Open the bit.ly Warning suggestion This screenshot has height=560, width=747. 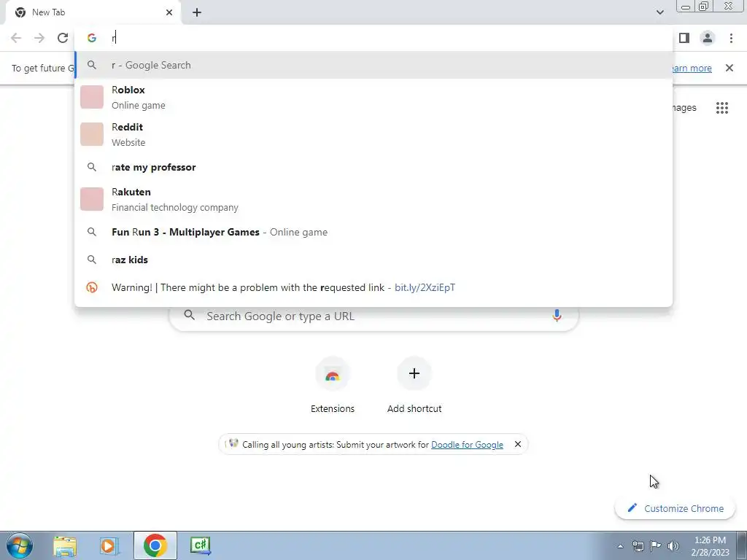coord(373,287)
